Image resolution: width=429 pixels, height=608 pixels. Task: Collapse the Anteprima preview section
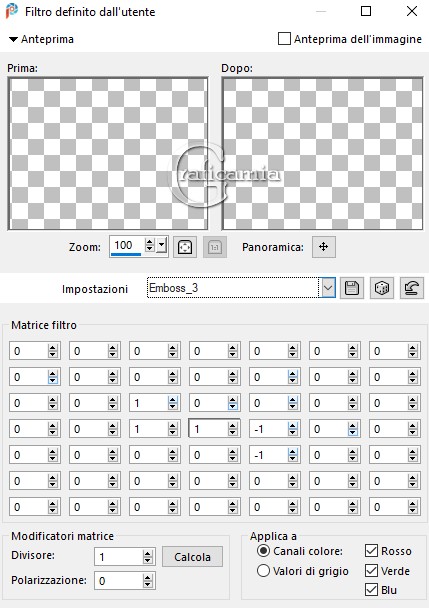14,39
